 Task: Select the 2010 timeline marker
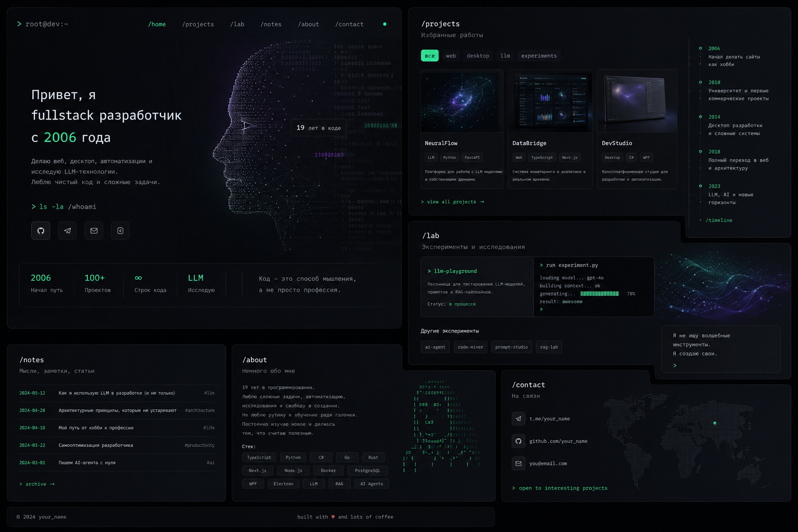tap(700, 82)
